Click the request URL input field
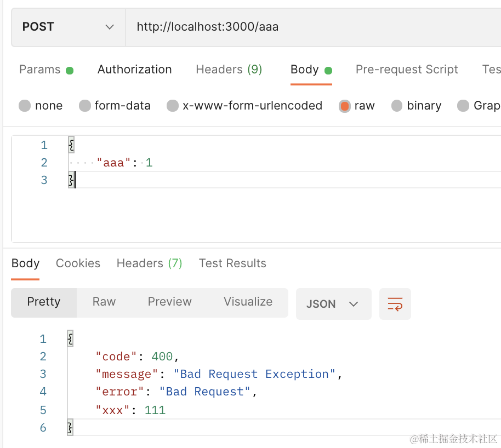Screen dimensions: 501x448 (x=312, y=27)
